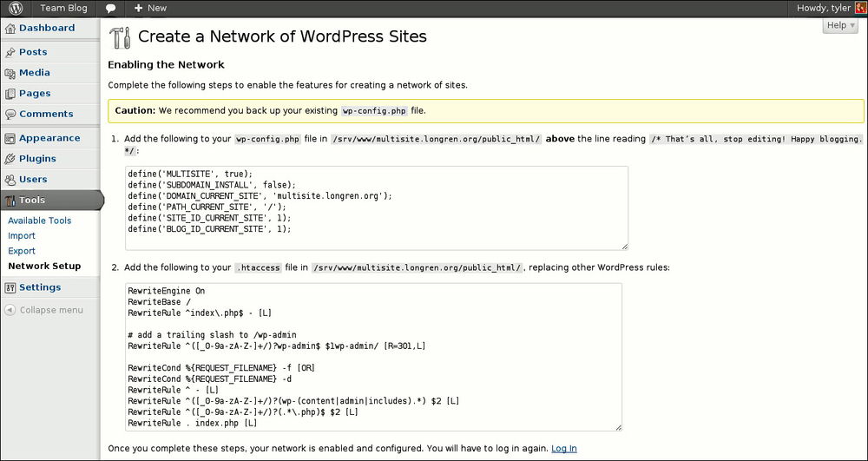Click the plus icon next to New
This screenshot has height=461, width=868.
138,9
